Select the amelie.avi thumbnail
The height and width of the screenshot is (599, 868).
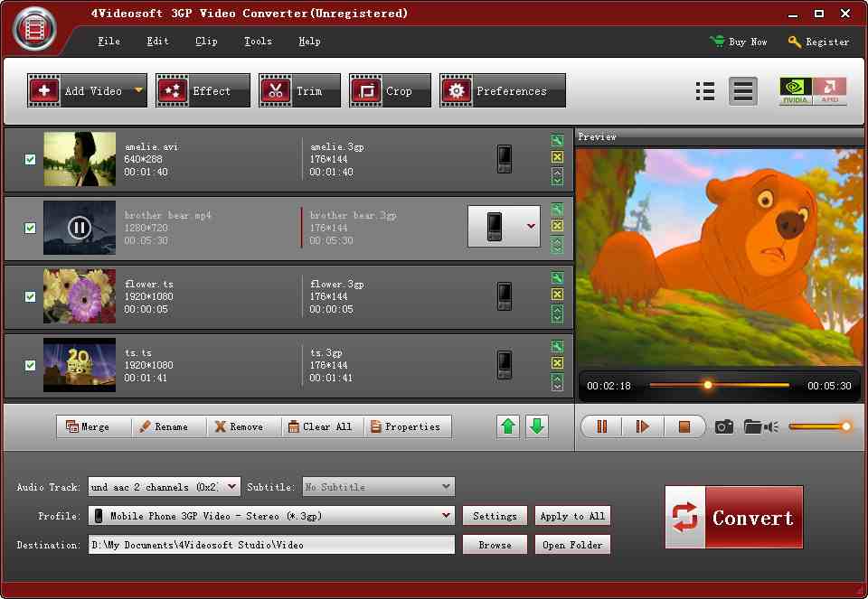(80, 159)
